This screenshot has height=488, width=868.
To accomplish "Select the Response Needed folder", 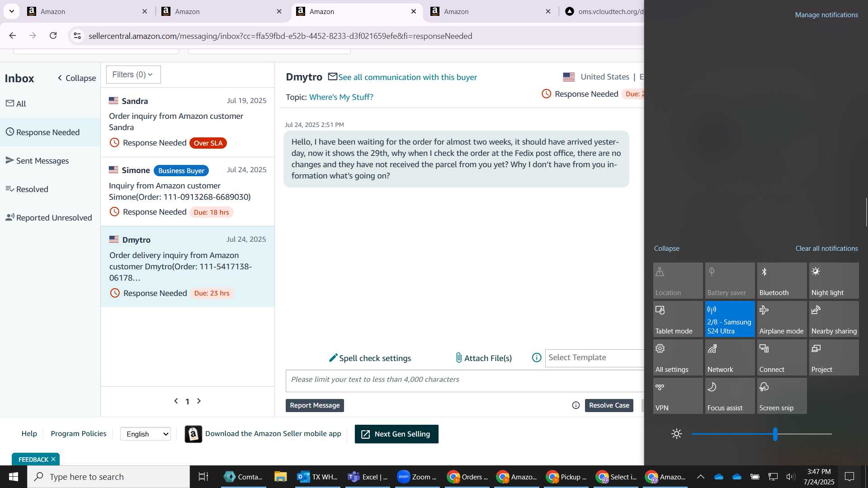I will click(x=50, y=132).
